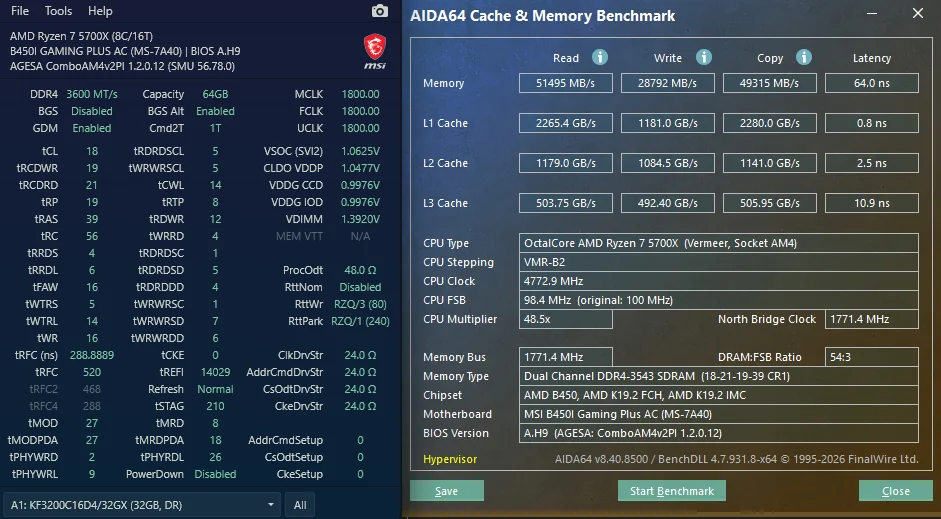Click the CPU Multiplier 48.5x field
This screenshot has width=941, height=519.
click(565, 319)
